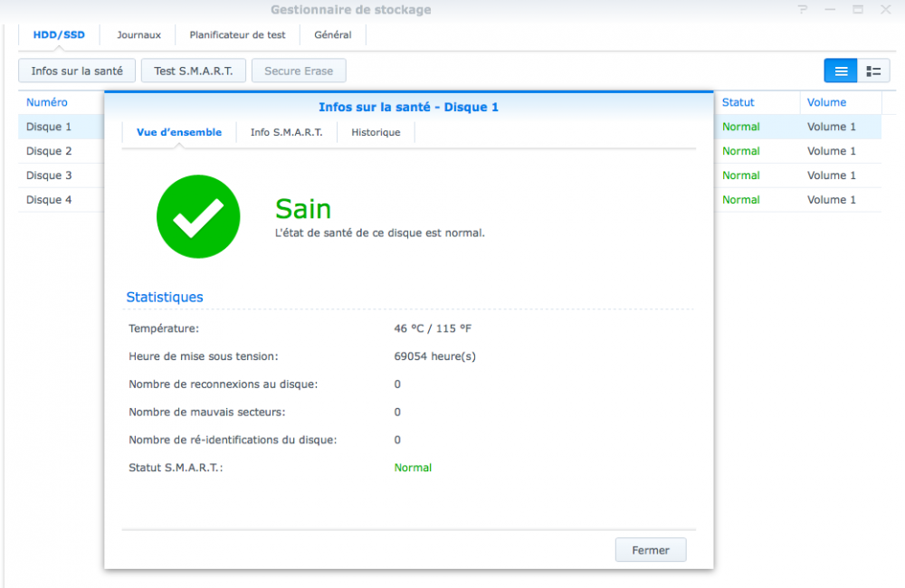Viewport: 905px width, 588px height.
Task: Sort by the Numéro column header
Action: (x=47, y=102)
